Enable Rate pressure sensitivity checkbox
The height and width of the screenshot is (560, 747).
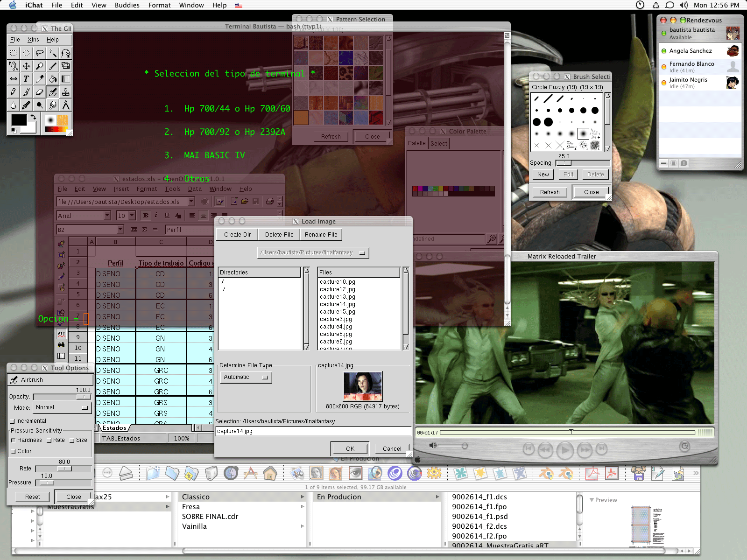[49, 440]
